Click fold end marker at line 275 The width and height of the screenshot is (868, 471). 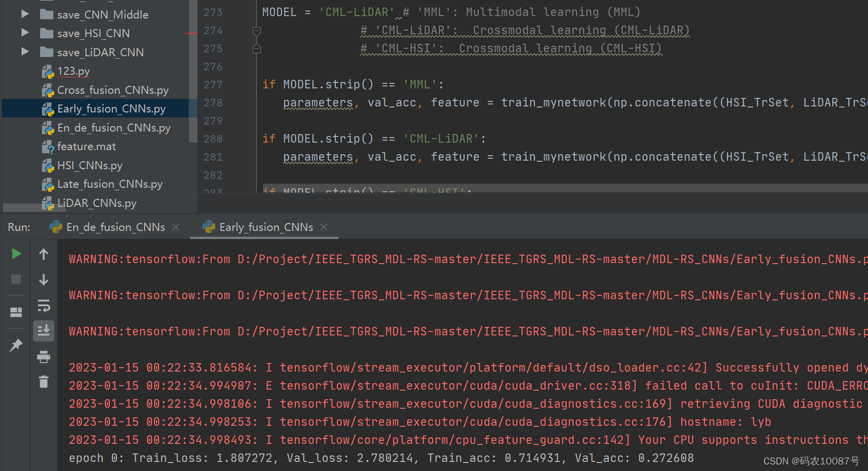click(x=257, y=49)
